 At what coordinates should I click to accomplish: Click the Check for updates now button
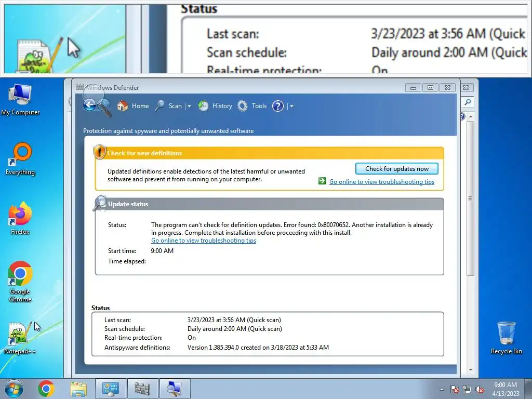(x=396, y=169)
